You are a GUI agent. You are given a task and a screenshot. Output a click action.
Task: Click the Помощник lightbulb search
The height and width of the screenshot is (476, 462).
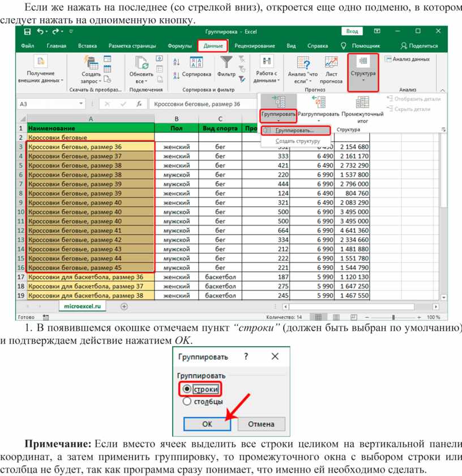pyautogui.click(x=361, y=46)
